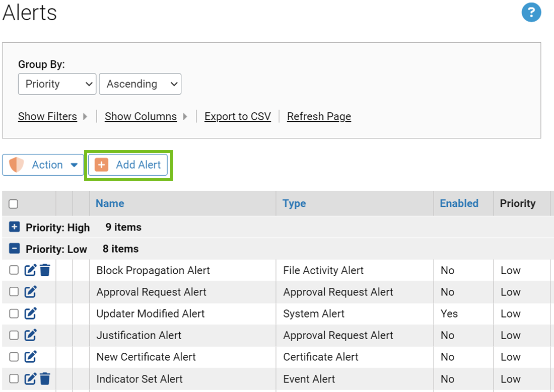This screenshot has width=554, height=392.
Task: Open the Ascending sort order dropdown
Action: pyautogui.click(x=140, y=84)
